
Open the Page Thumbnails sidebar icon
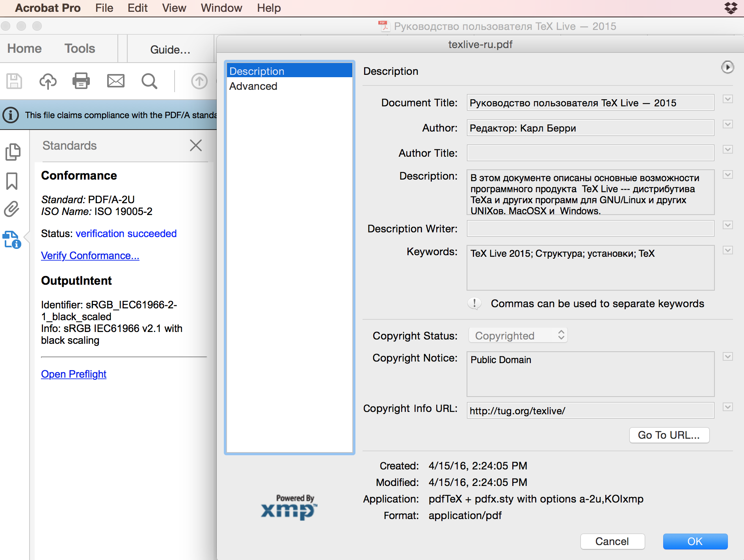(x=13, y=152)
